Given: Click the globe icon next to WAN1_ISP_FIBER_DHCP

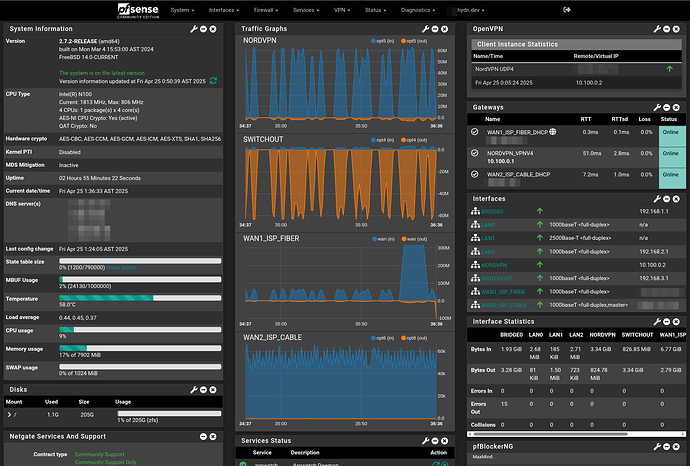Looking at the screenshot, I should pos(553,132).
